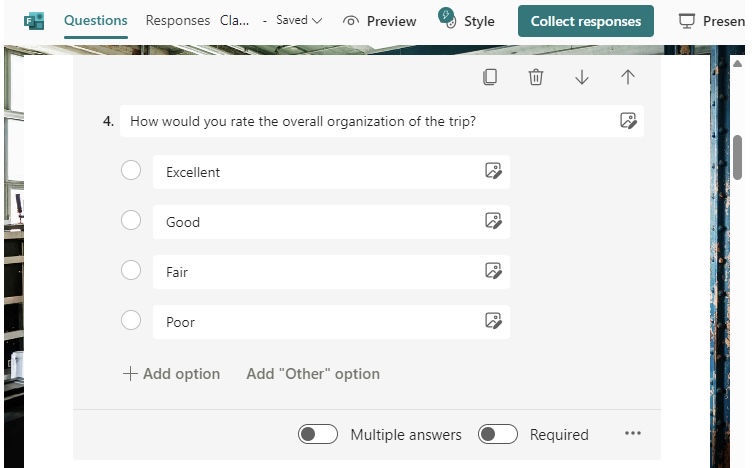
Task: Open more settings for question 4
Action: (x=633, y=433)
